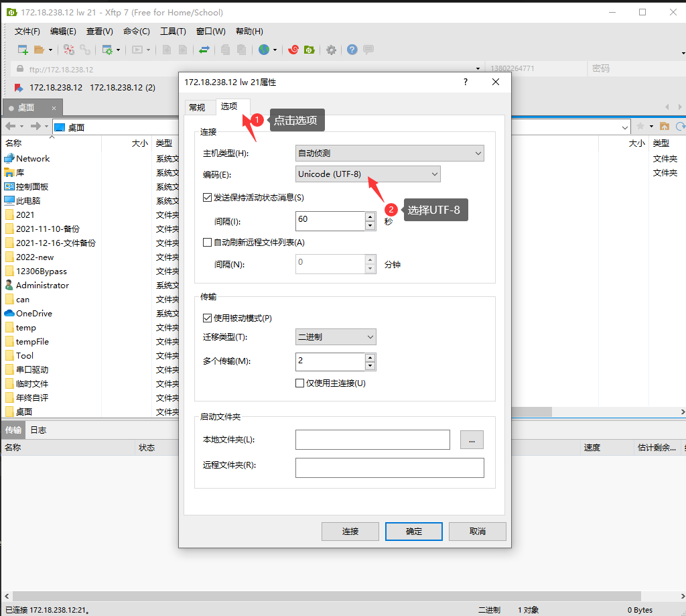Viewport: 686px width, 616px height.
Task: Open the Xftp green folder icon
Action: (310, 50)
